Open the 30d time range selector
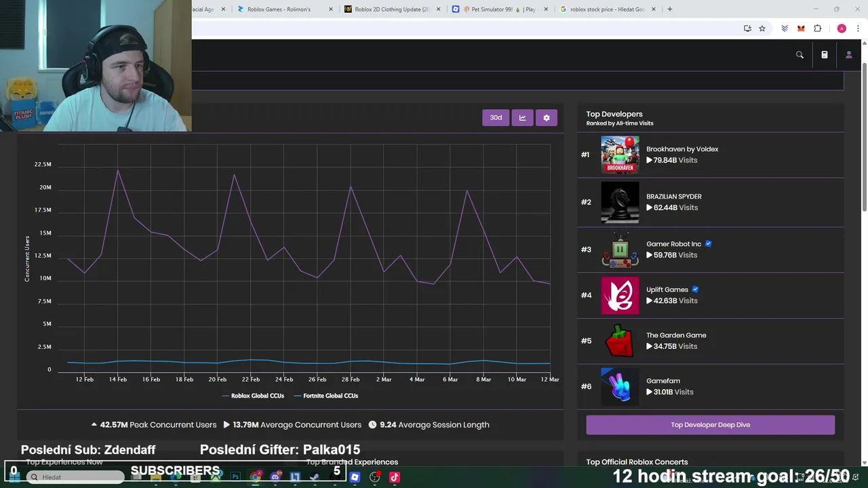 496,118
